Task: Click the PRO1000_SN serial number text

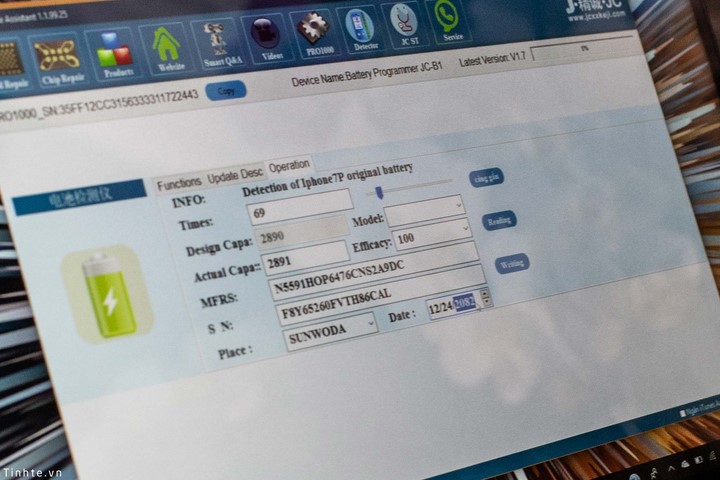Action: coord(98,105)
